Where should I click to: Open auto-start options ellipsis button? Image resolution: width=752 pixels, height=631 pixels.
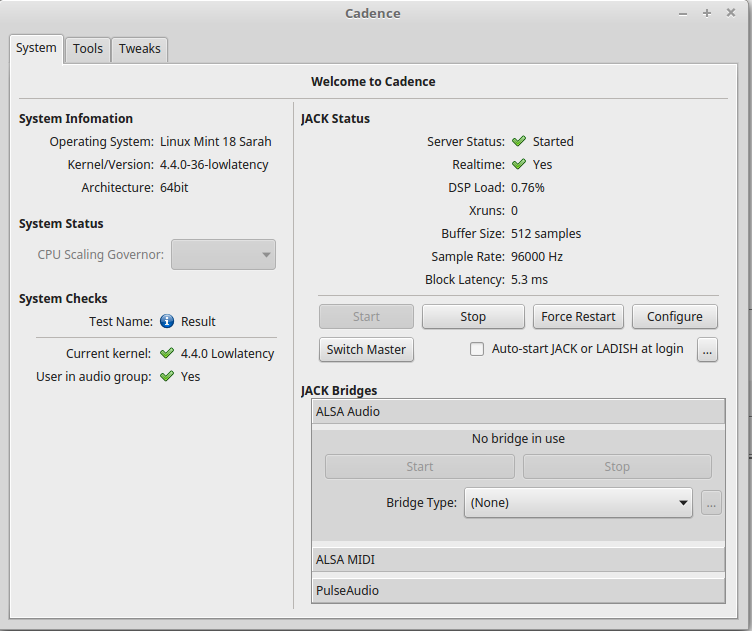707,350
